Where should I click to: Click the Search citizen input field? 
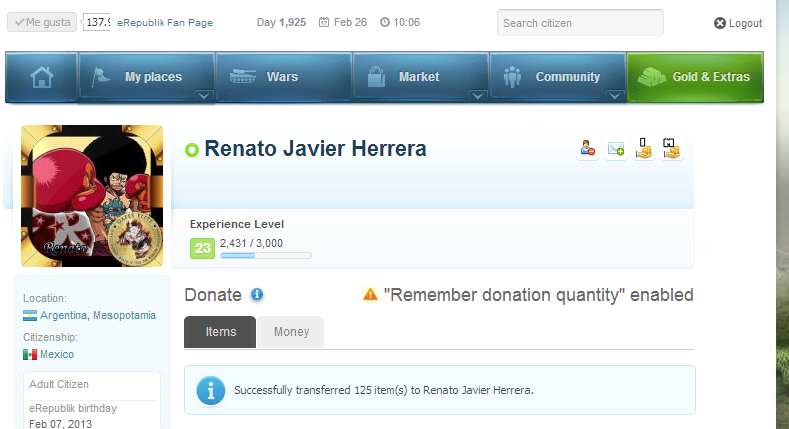click(x=580, y=23)
